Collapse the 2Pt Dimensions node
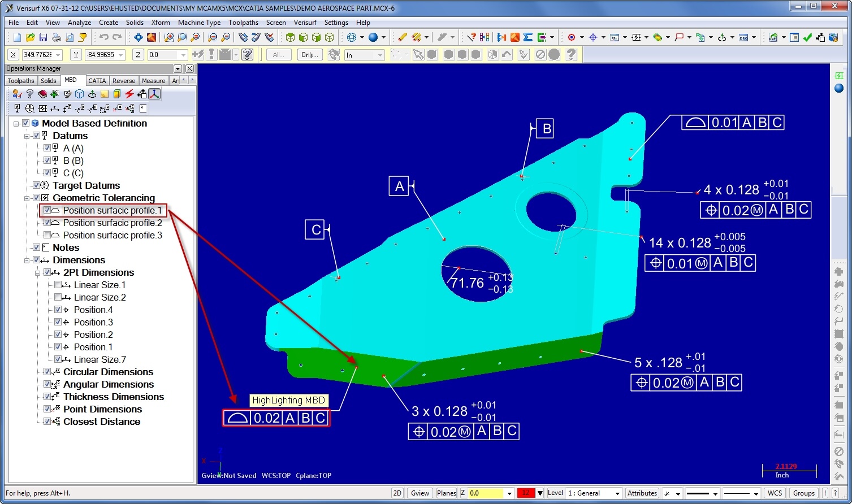This screenshot has height=504, width=852. coord(38,272)
